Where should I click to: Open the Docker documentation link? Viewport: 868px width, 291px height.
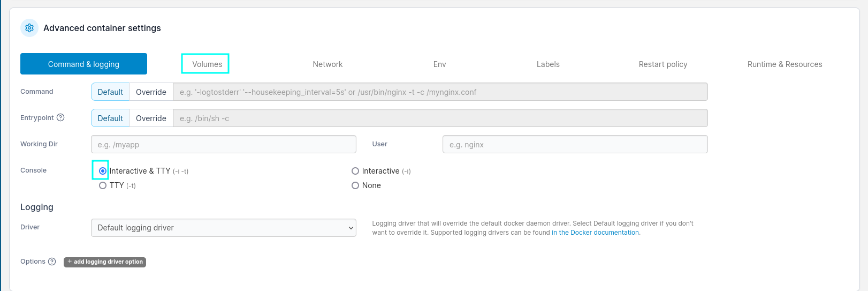596,233
